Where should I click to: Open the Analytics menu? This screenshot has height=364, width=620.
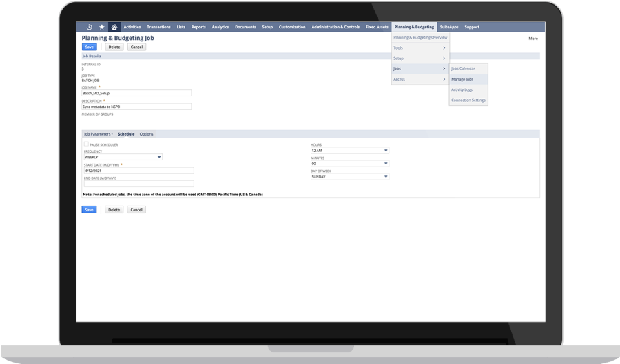click(220, 27)
